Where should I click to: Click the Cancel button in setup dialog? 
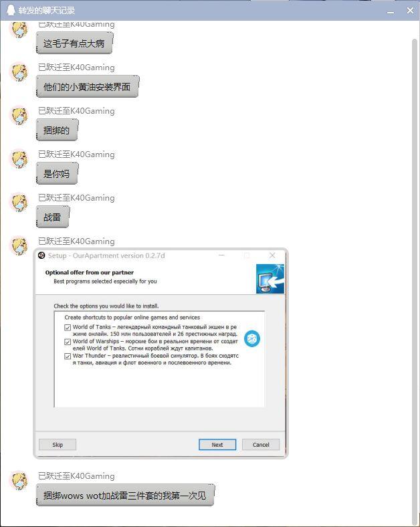pyautogui.click(x=261, y=445)
